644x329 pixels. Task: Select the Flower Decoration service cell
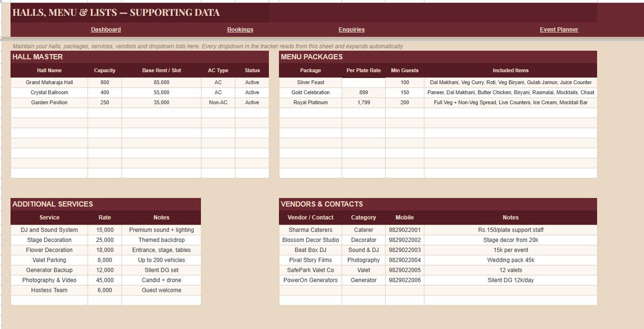49,250
